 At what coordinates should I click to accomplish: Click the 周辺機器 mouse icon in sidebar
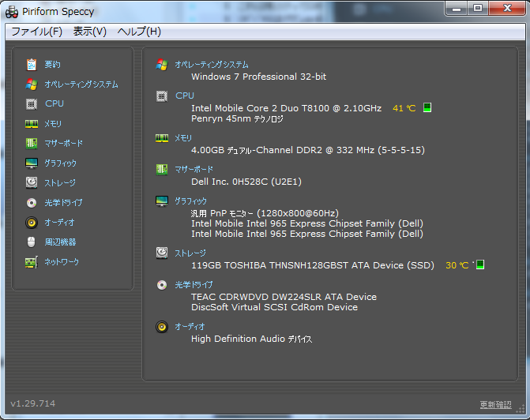click(x=31, y=242)
